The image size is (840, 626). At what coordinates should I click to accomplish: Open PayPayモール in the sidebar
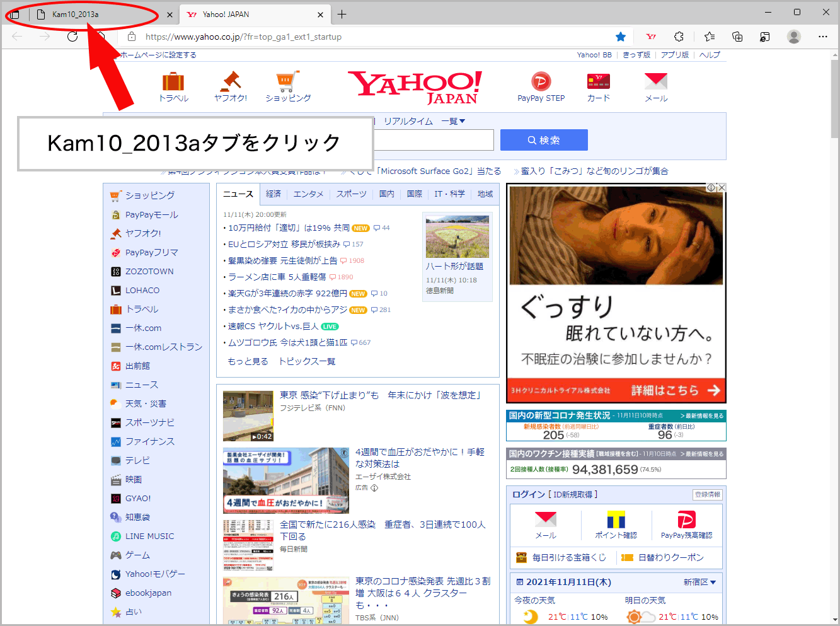[151, 215]
